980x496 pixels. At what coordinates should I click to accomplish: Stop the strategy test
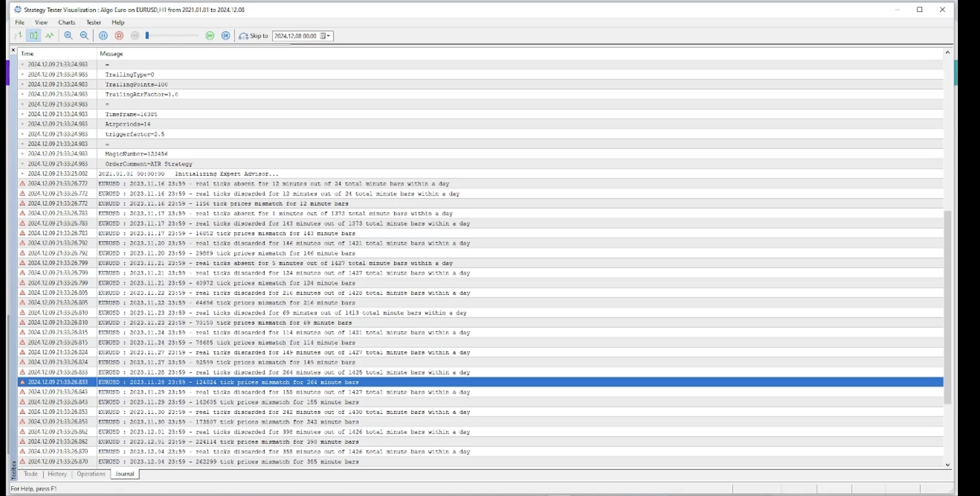(119, 36)
